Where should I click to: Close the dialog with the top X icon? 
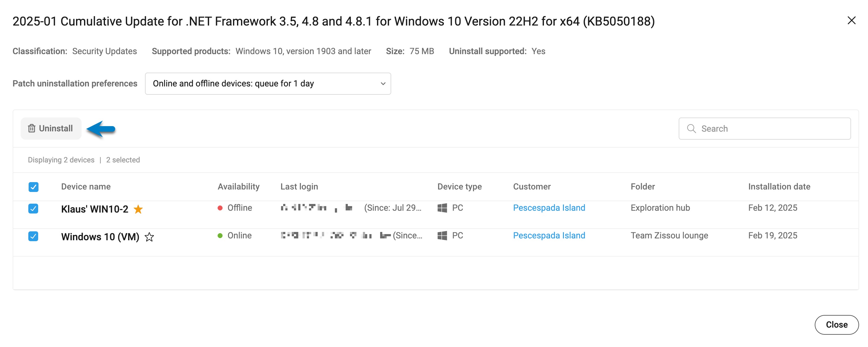pos(851,21)
